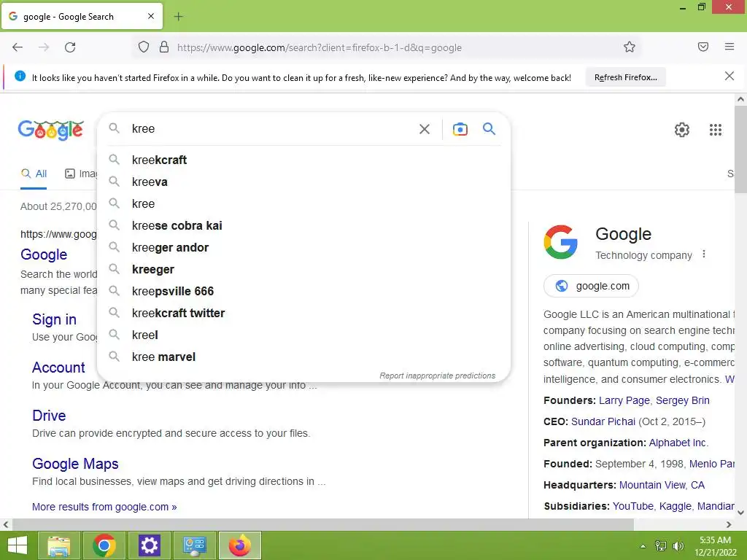
Task: Open the Google result title link
Action: coord(44,254)
